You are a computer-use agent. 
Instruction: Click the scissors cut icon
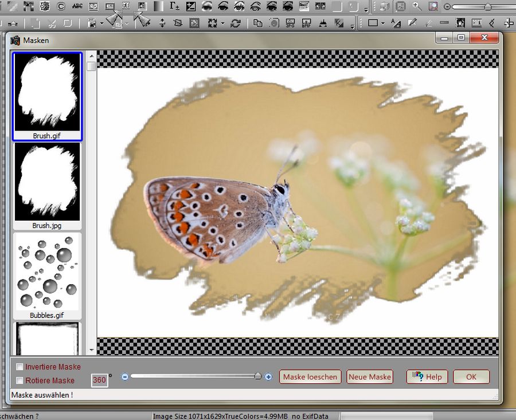[52, 23]
